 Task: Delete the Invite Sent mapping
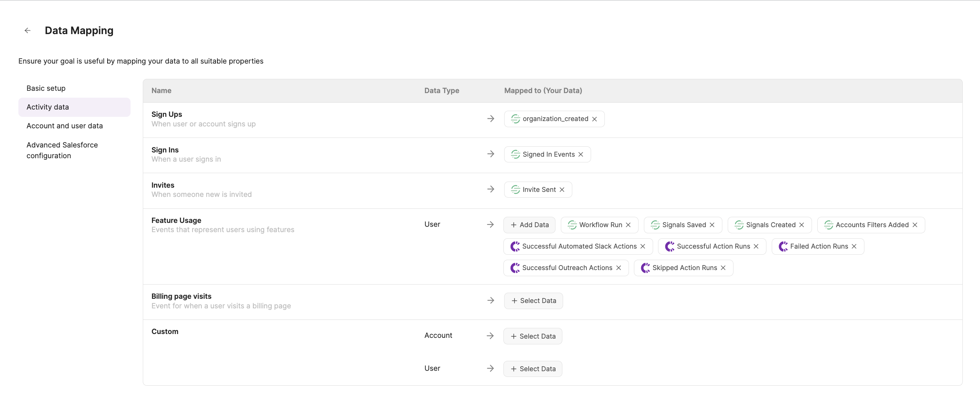562,190
